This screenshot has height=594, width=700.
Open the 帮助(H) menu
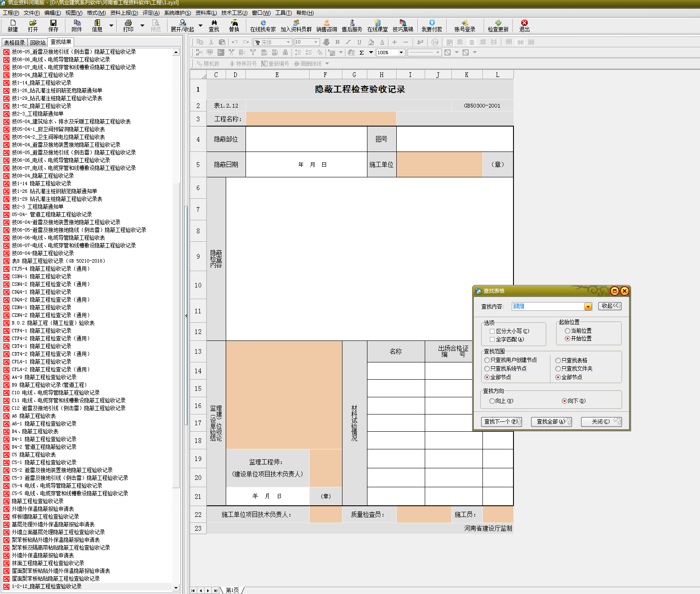[305, 13]
